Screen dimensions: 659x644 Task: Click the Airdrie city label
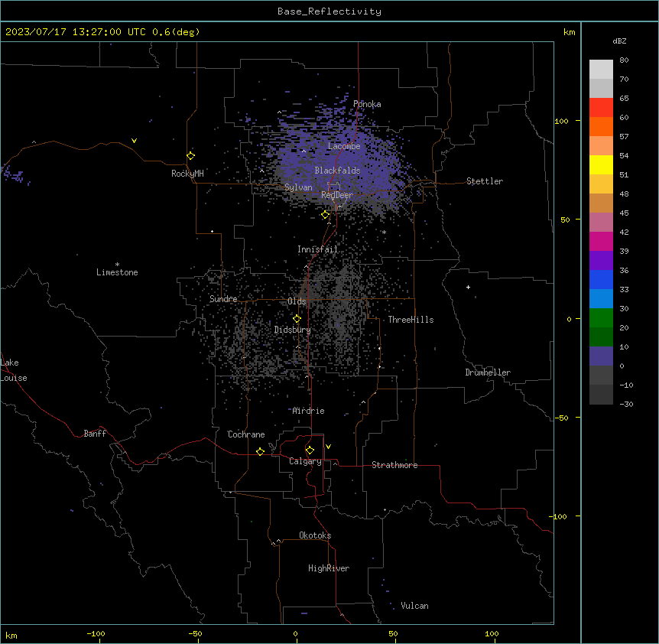tap(309, 411)
